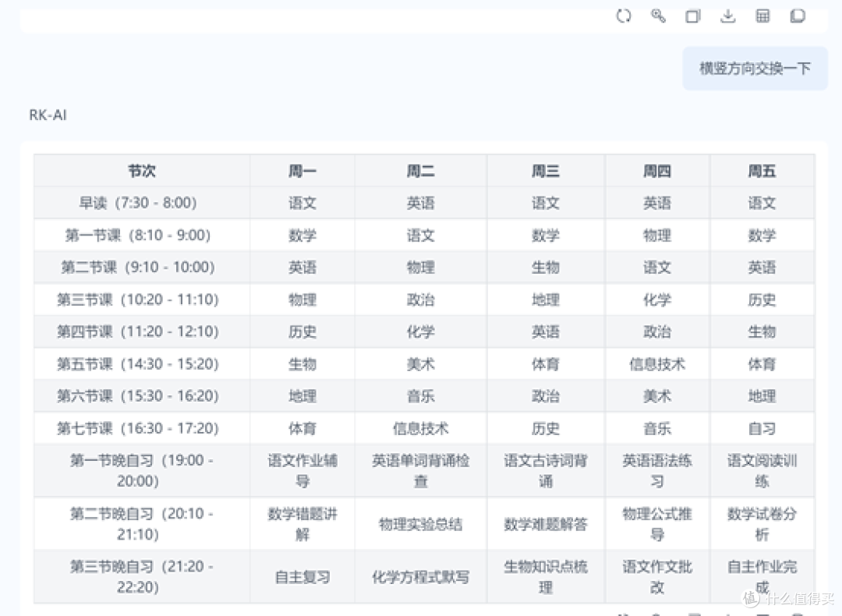
Task: Select the 周一 column header
Action: click(302, 171)
